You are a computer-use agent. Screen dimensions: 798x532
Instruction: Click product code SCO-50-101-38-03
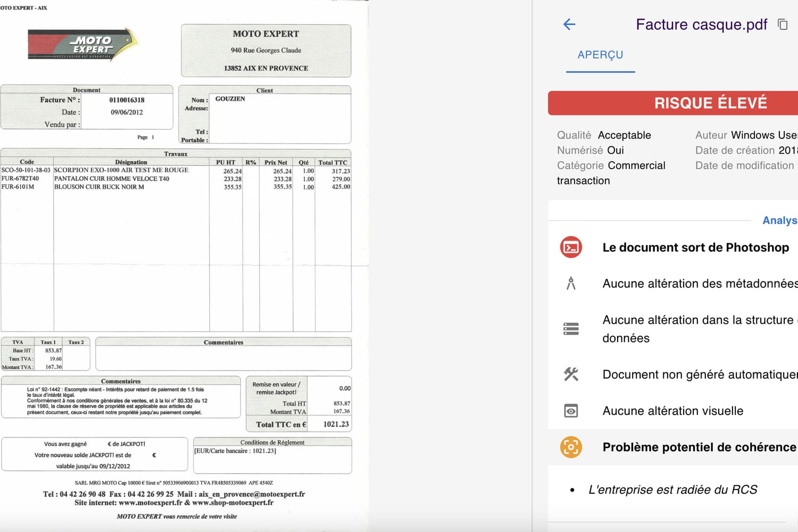tap(26, 170)
